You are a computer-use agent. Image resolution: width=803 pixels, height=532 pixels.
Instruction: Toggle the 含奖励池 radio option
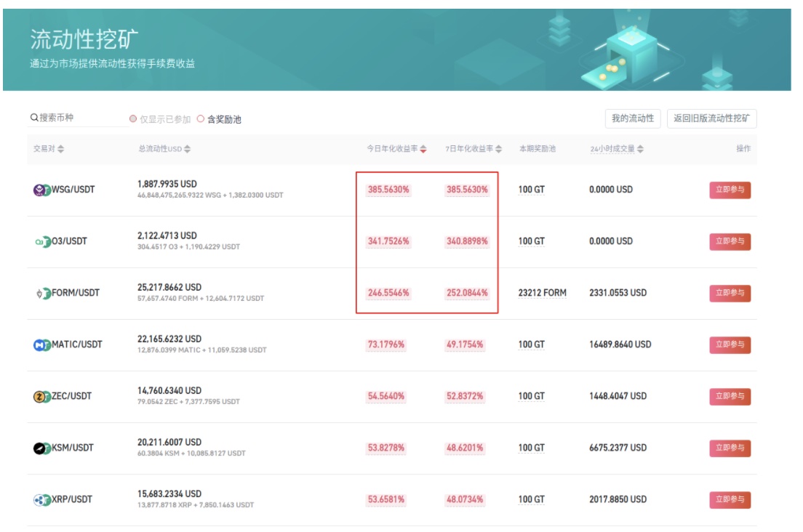[x=201, y=118]
